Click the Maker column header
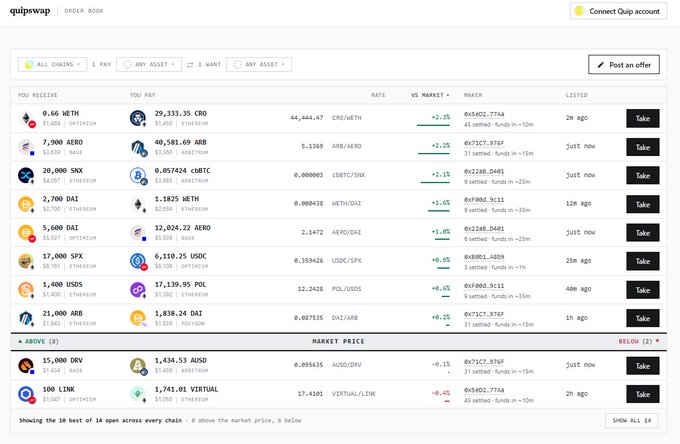The height and width of the screenshot is (444, 680). pyautogui.click(x=473, y=95)
